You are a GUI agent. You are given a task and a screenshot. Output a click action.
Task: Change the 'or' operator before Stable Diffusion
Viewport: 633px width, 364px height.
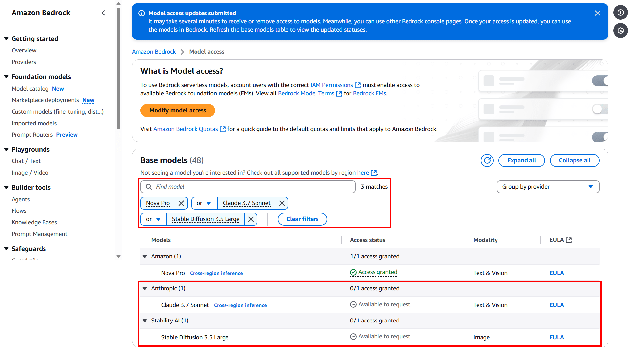(x=154, y=219)
